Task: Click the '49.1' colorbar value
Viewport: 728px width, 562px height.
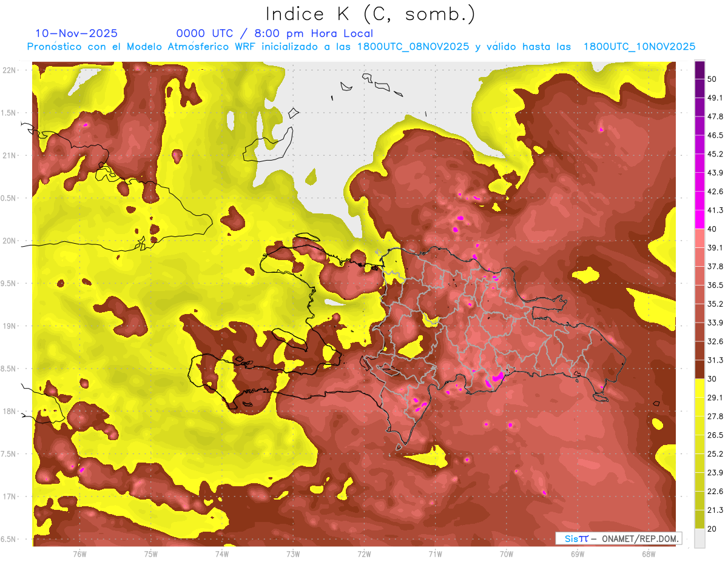Action: pos(716,98)
